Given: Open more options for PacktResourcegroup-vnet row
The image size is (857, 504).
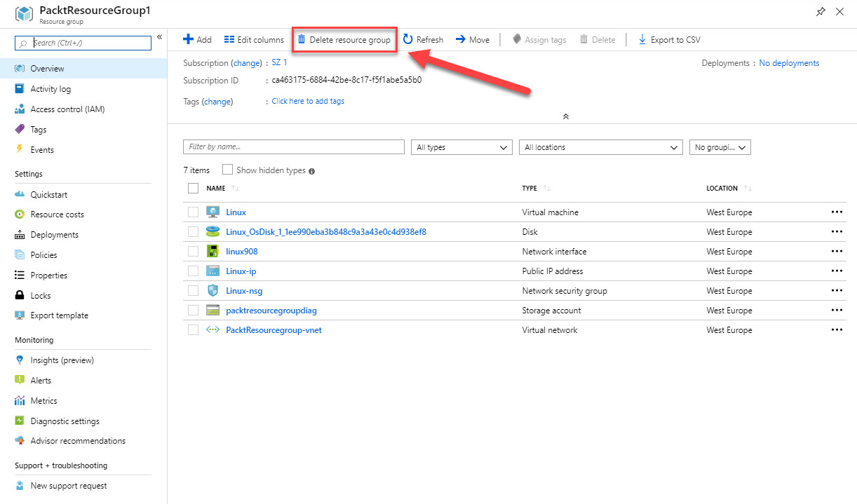Looking at the screenshot, I should 836,329.
